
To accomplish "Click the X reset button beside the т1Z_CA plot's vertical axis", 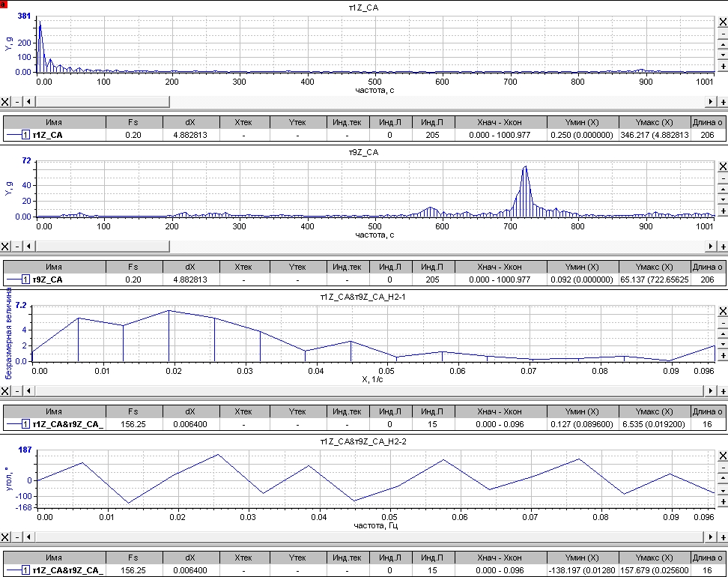I will point(723,23).
